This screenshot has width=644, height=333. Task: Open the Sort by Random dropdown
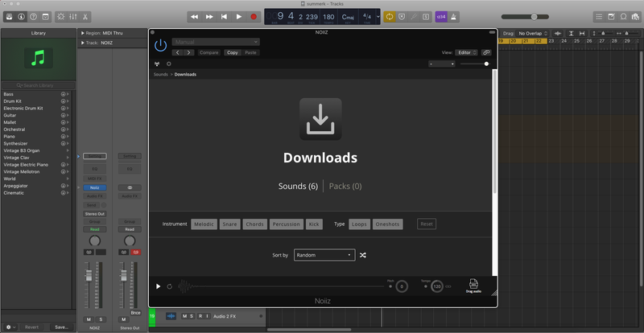click(x=324, y=255)
